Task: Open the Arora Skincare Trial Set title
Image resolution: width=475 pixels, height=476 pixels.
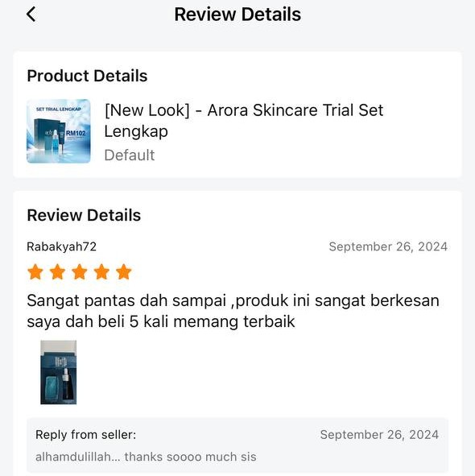Action: point(244,121)
